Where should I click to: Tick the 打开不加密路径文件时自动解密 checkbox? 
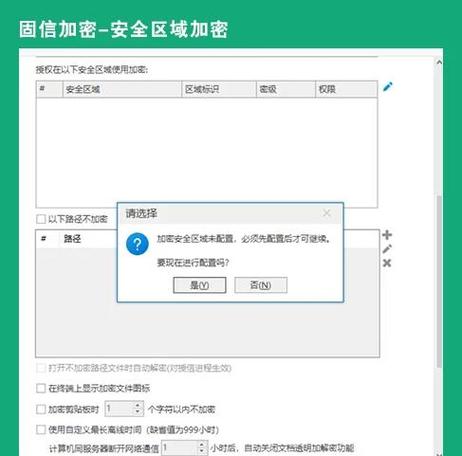[41, 368]
